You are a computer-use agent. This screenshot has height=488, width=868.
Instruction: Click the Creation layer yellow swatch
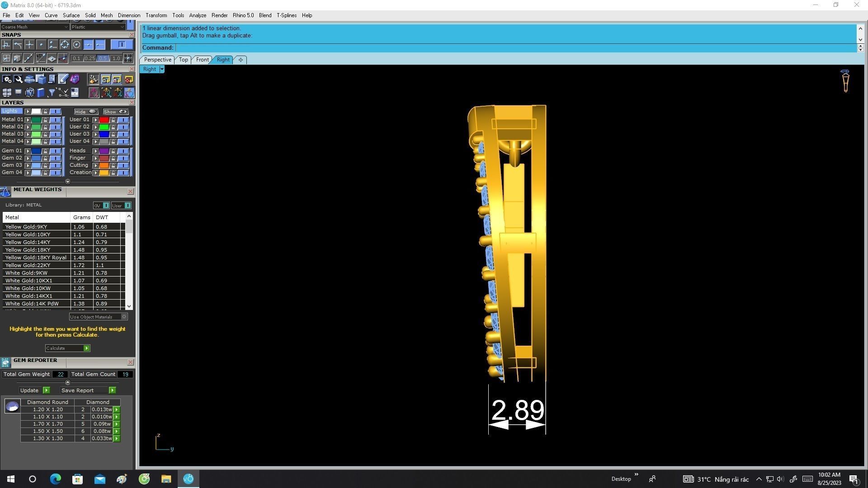click(104, 173)
